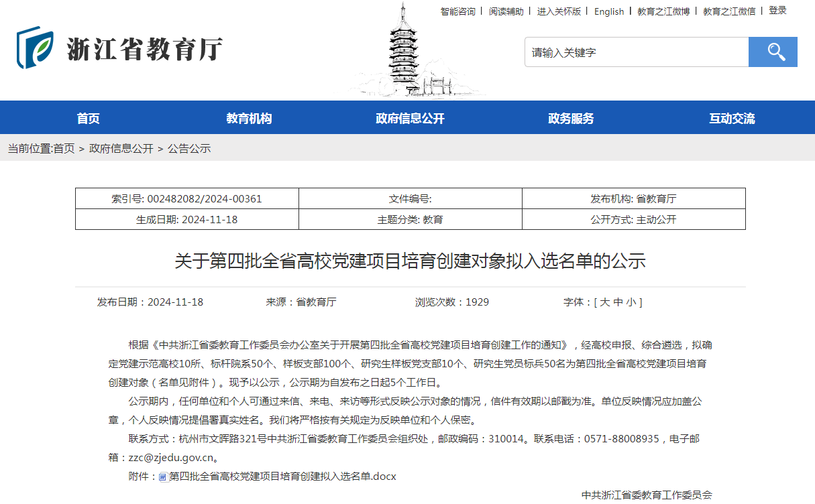Set font size to 小
Image resolution: width=815 pixels, height=504 pixels.
[631, 302]
